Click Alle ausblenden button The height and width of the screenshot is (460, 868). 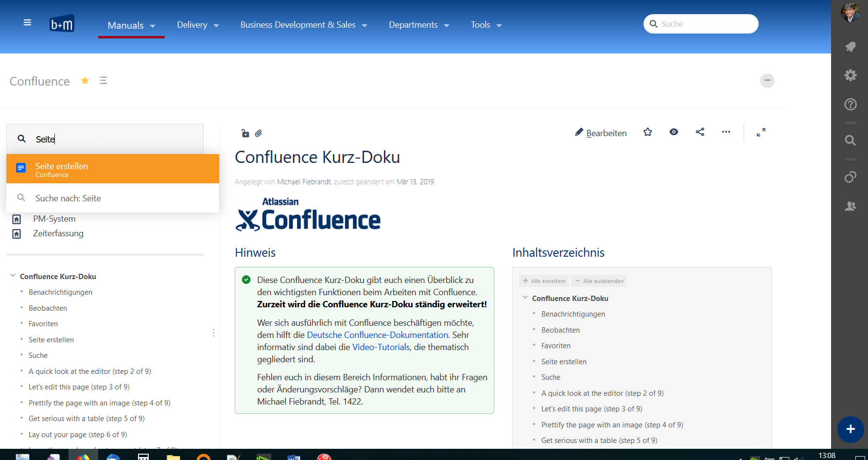(599, 281)
